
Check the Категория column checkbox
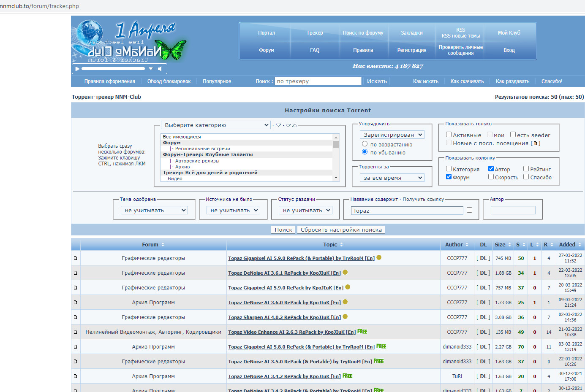[449, 169]
